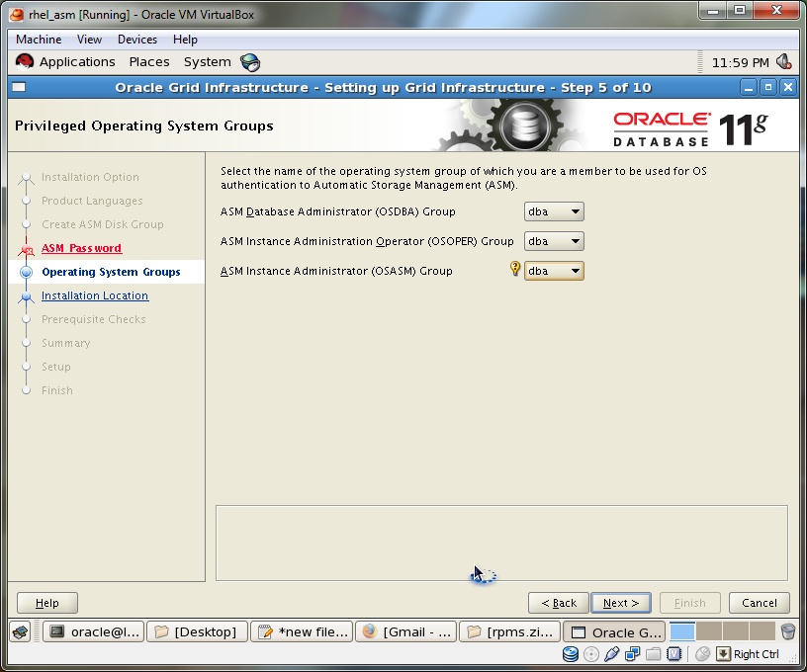Switch to Oracle G... taskbar window

point(614,631)
